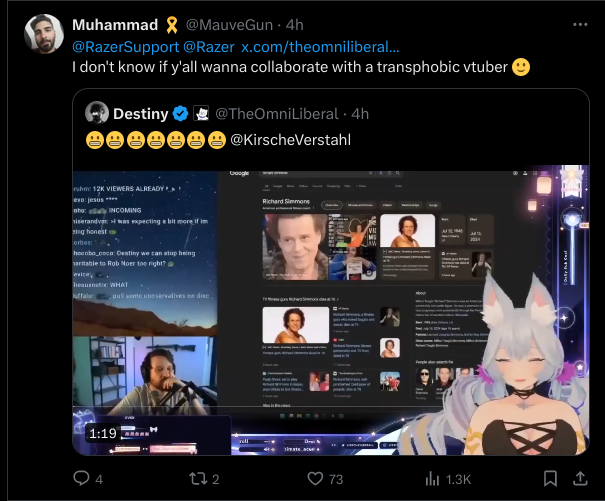Open the three-dot more options menu
The width and height of the screenshot is (605, 501).
(x=580, y=24)
